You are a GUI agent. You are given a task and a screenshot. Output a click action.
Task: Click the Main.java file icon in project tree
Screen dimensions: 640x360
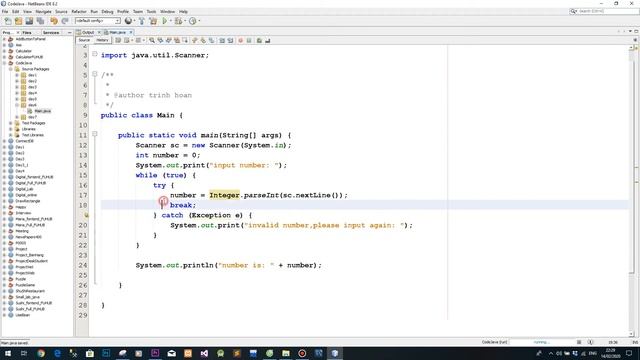click(30, 111)
